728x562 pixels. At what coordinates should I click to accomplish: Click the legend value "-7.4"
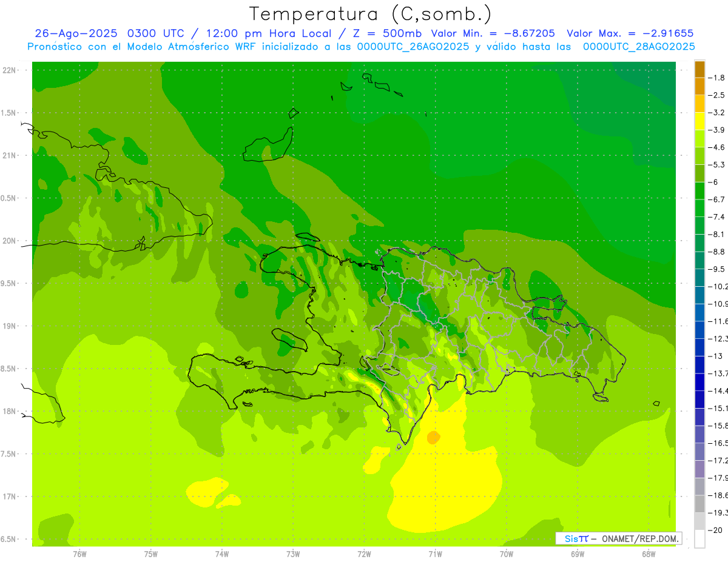(x=716, y=217)
